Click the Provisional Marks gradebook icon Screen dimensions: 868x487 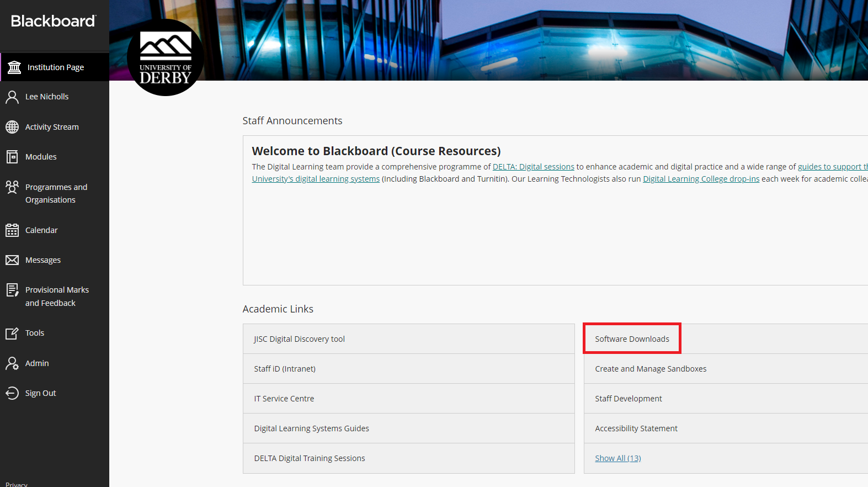coord(12,290)
